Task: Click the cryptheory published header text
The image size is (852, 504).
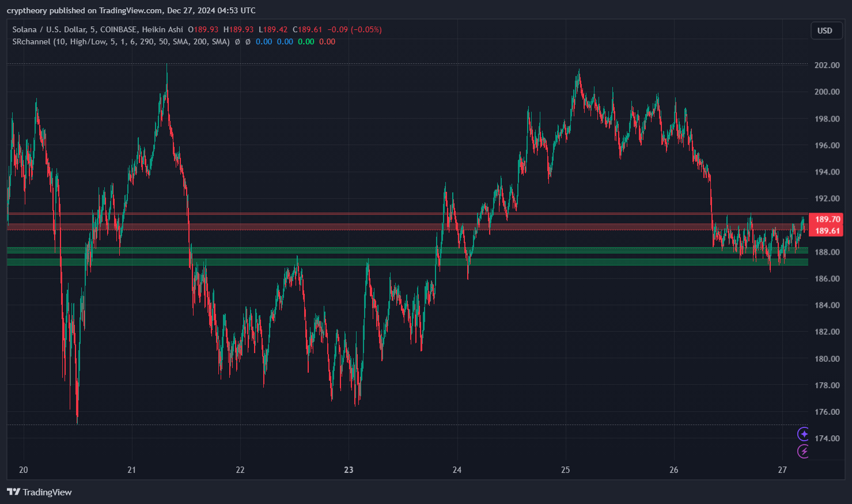Action: (x=131, y=10)
